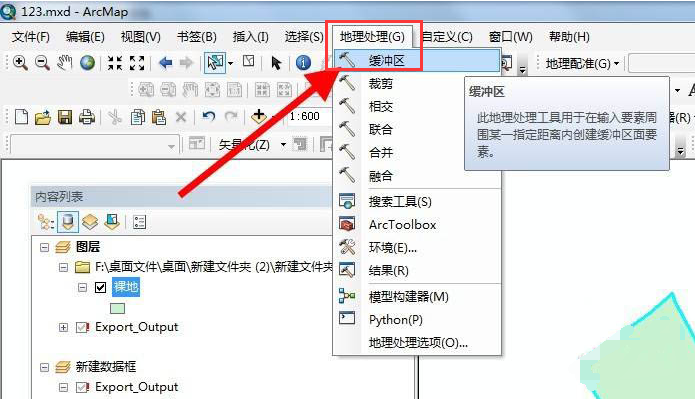Open the 文件(F) menu
695x399 pixels.
point(31,37)
